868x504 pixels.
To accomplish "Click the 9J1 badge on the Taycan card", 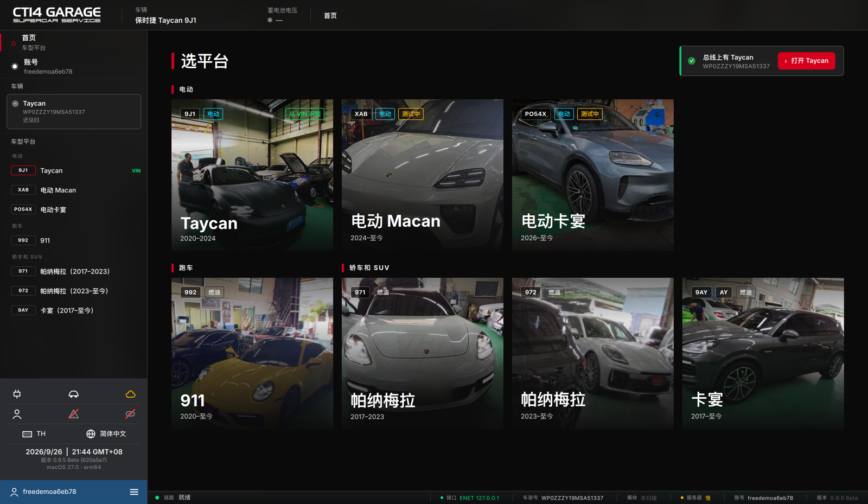I will point(190,114).
